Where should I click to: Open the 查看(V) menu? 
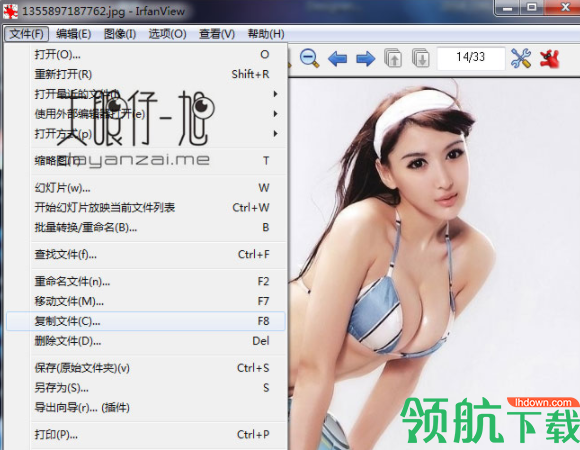pos(217,34)
